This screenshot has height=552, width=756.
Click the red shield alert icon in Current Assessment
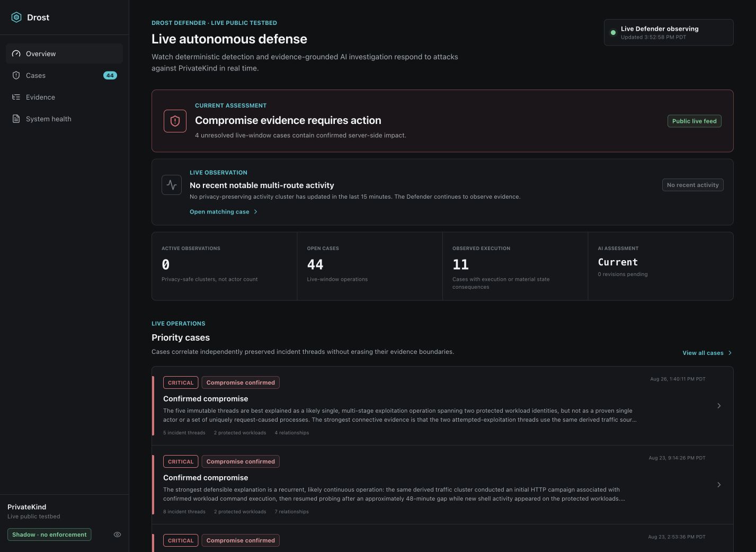(x=175, y=121)
